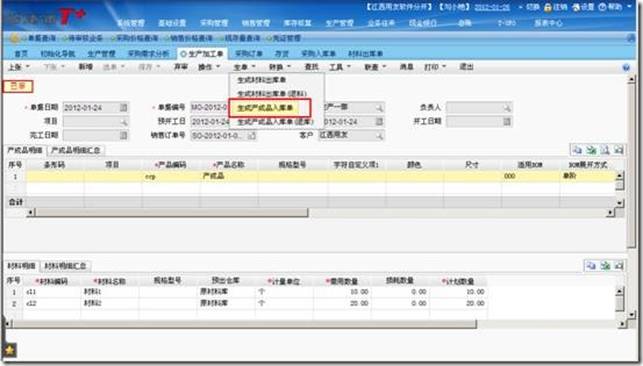Switch to the 采购订单 document tab
Image resolution: width=643 pixels, height=366 pixels.
[x=249, y=54]
